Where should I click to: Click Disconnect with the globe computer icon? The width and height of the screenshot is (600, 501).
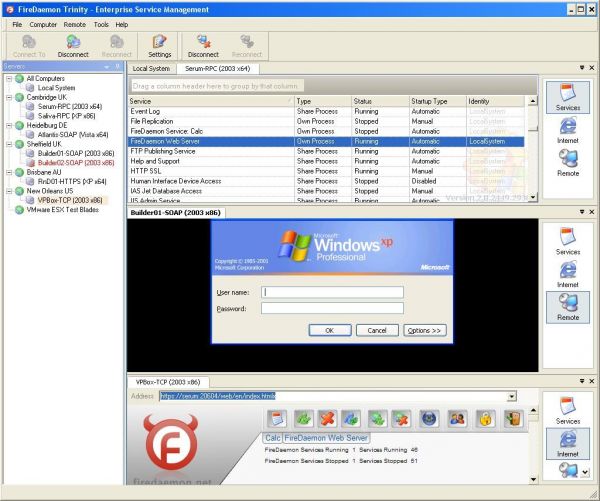point(73,47)
